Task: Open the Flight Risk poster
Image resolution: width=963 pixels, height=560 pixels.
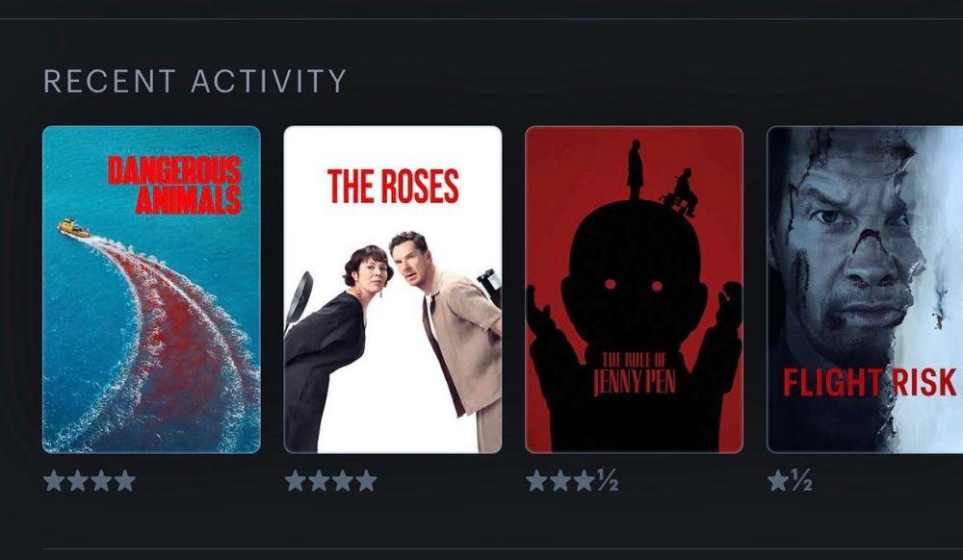Action: (x=865, y=290)
